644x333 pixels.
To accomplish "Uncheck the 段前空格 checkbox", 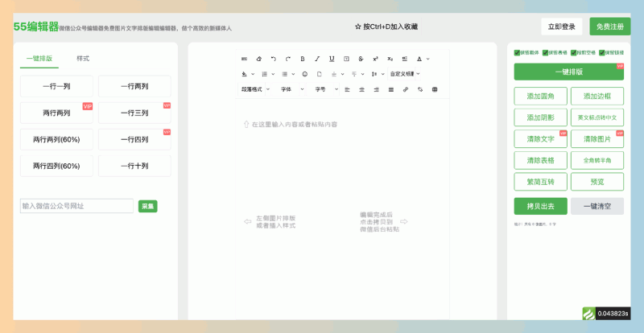I will click(574, 53).
